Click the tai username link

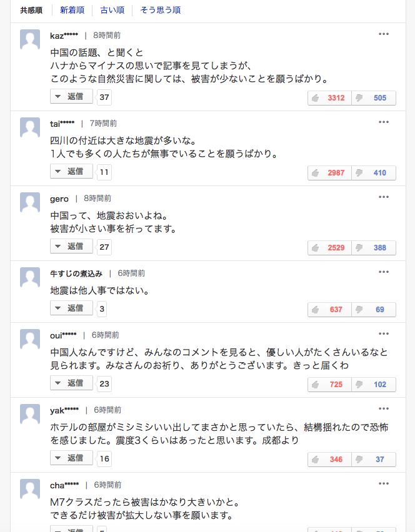(x=62, y=124)
